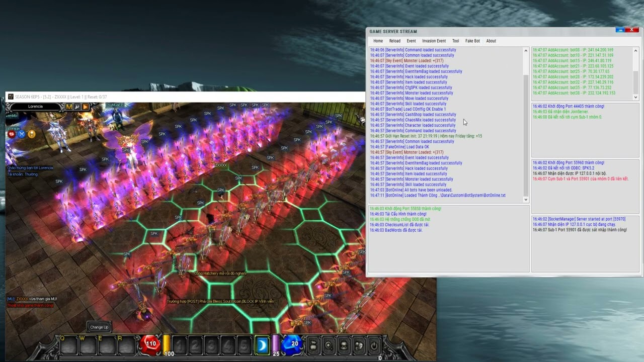Click the Lorencia map name label
644x362 pixels.
click(35, 107)
